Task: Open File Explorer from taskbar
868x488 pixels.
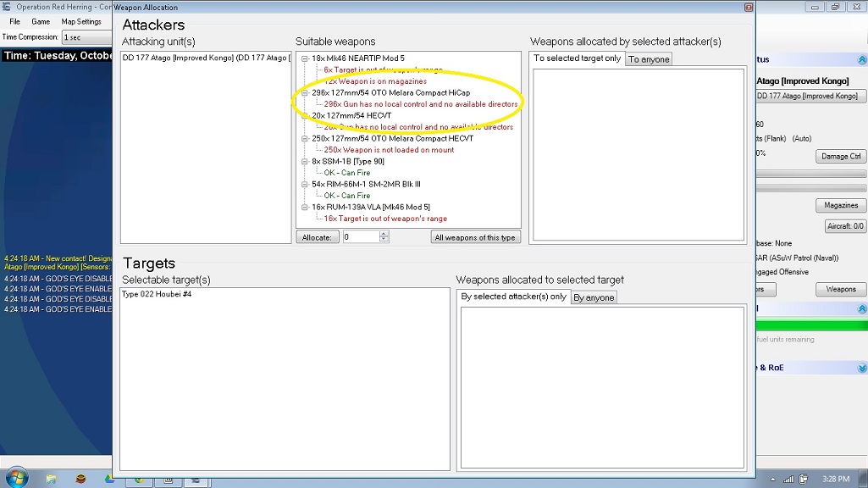Action: coord(51,479)
